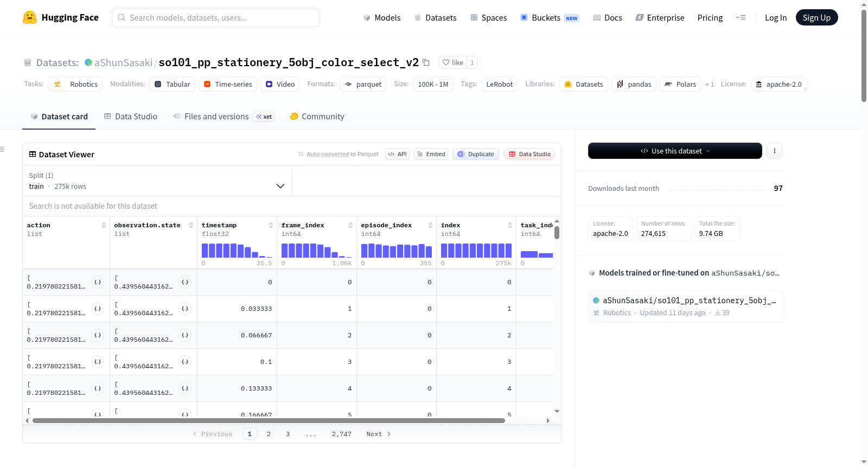Expand the action list in the 0.066667 timestamp row

tap(98, 335)
